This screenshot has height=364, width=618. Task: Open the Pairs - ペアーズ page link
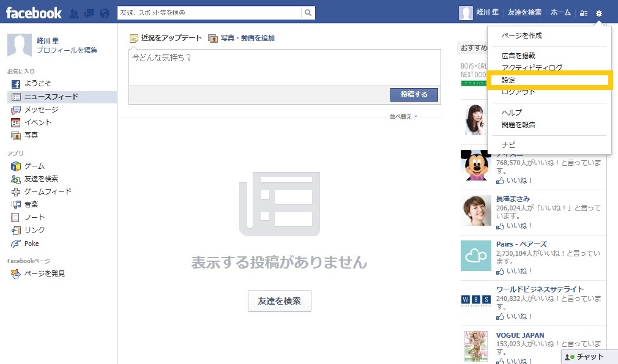(x=521, y=244)
